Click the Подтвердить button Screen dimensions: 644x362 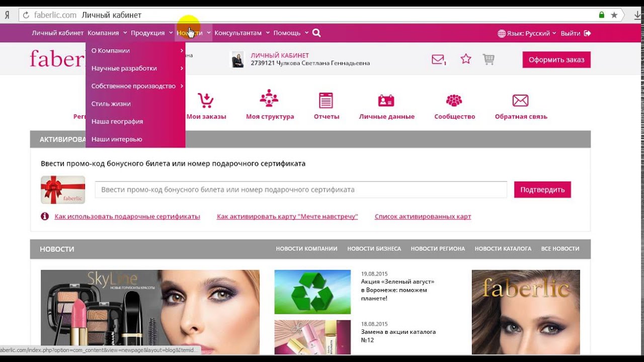pyautogui.click(x=542, y=190)
